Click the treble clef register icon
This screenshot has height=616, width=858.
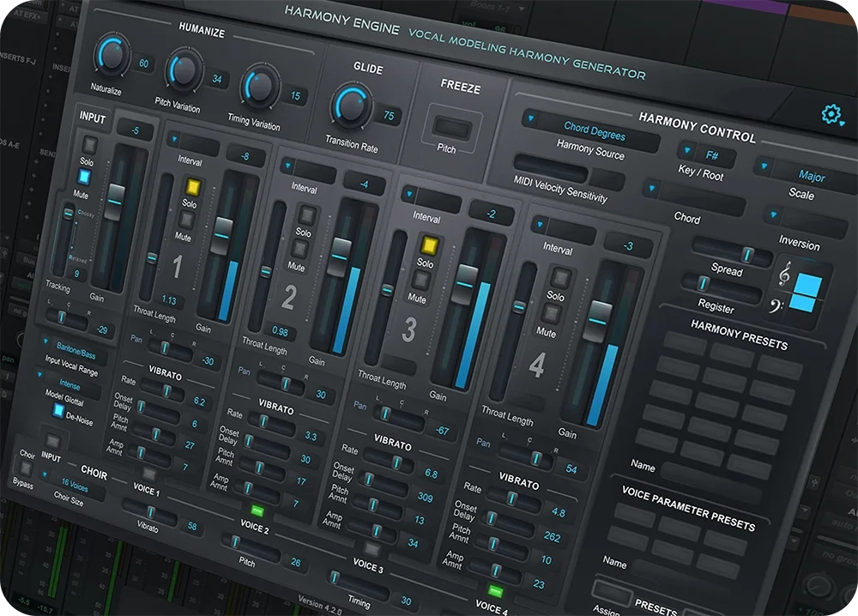[785, 273]
